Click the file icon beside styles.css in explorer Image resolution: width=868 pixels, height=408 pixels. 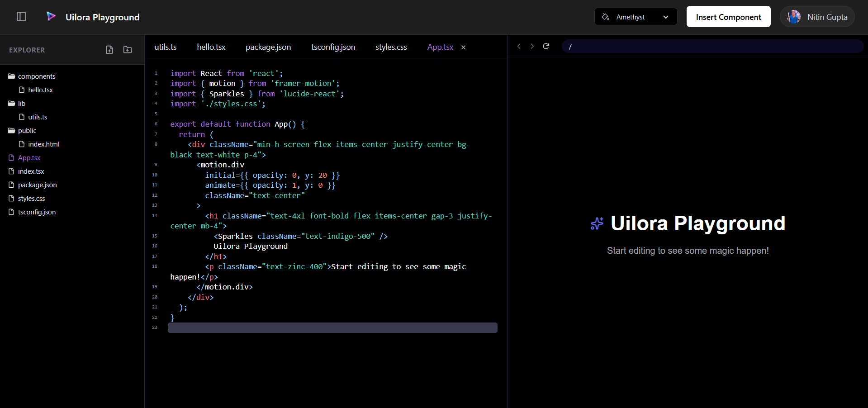pos(11,199)
